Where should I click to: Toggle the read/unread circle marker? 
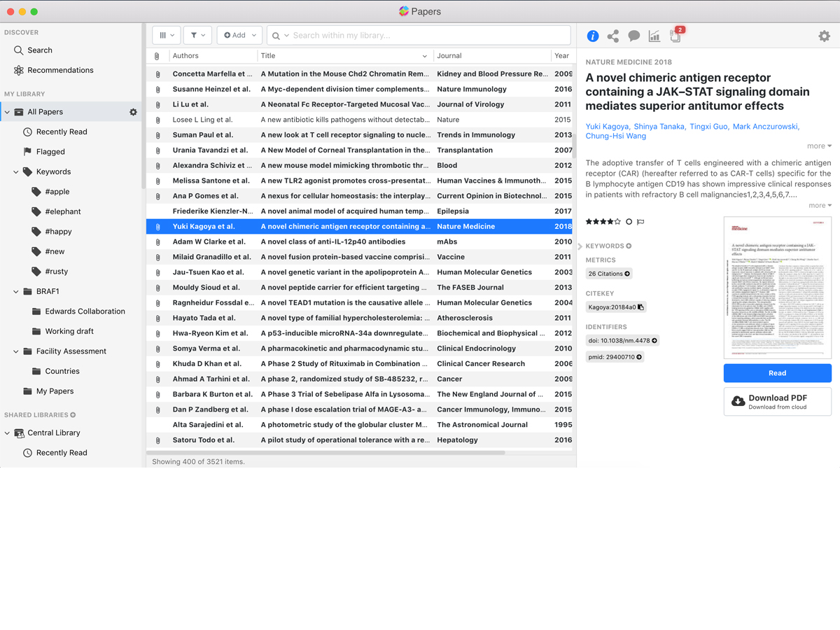[x=629, y=222]
